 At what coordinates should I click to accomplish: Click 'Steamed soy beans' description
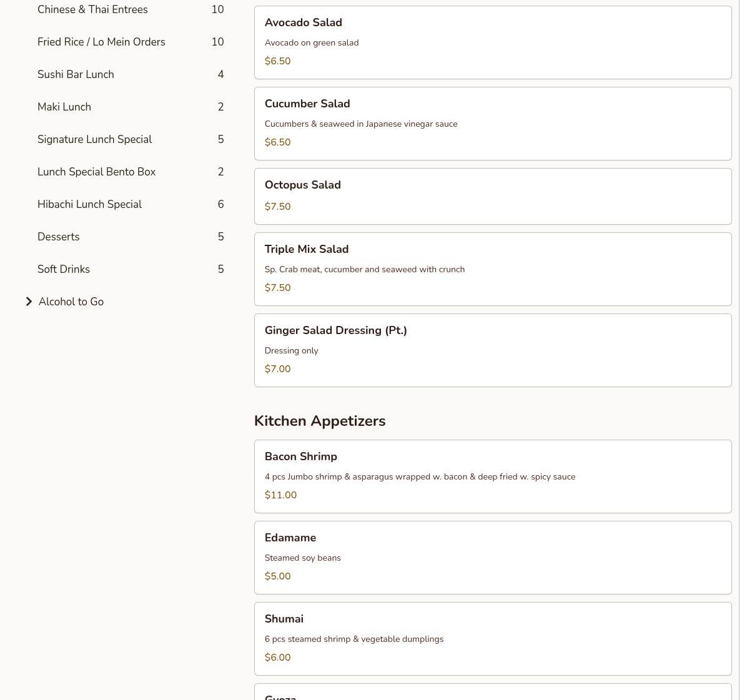point(302,558)
